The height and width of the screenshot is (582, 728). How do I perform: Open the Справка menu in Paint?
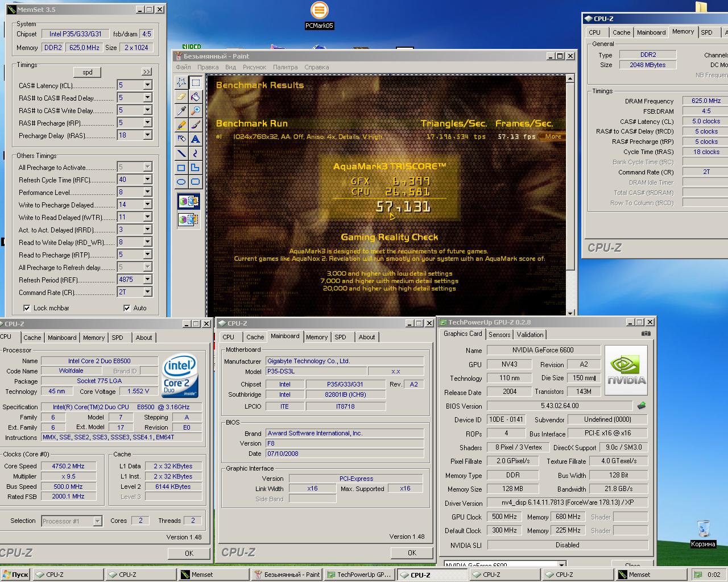click(x=316, y=67)
